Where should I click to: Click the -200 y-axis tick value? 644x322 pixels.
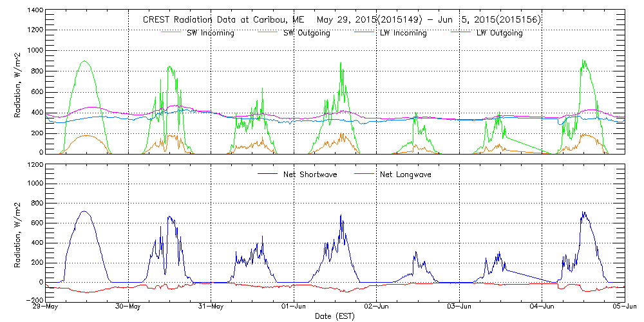(x=33, y=299)
